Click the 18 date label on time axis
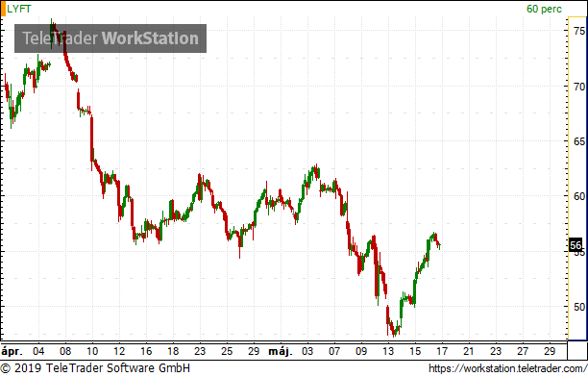 pyautogui.click(x=173, y=351)
